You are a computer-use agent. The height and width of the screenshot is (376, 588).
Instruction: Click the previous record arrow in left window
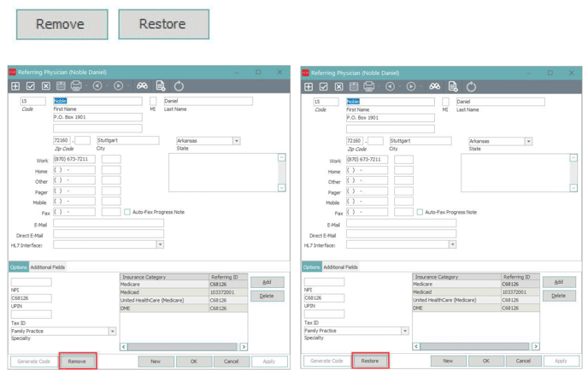pos(97,86)
